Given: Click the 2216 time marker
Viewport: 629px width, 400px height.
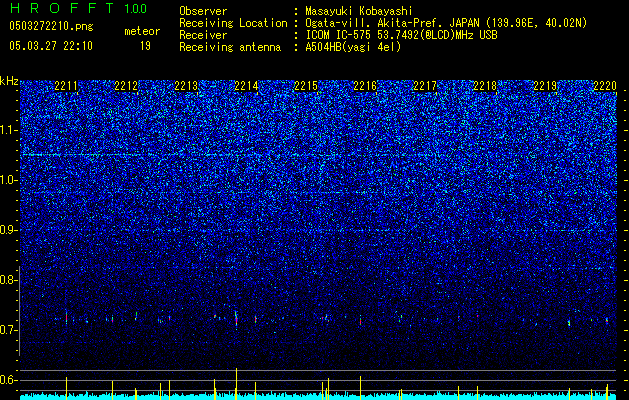Looking at the screenshot, I should (365, 86).
